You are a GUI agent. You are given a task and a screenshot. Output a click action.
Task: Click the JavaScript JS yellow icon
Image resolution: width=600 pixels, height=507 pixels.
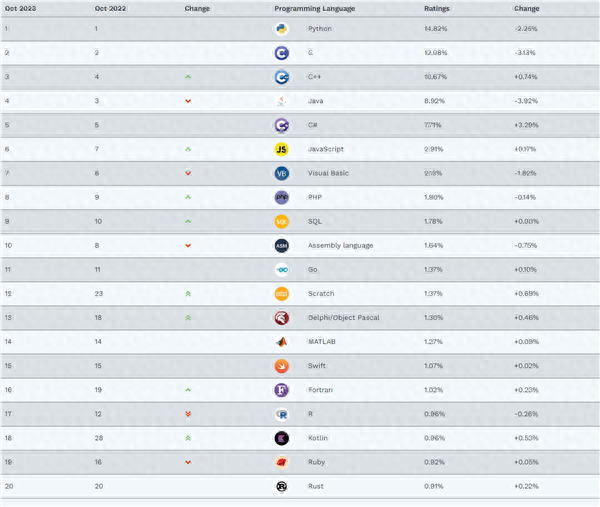pyautogui.click(x=282, y=149)
